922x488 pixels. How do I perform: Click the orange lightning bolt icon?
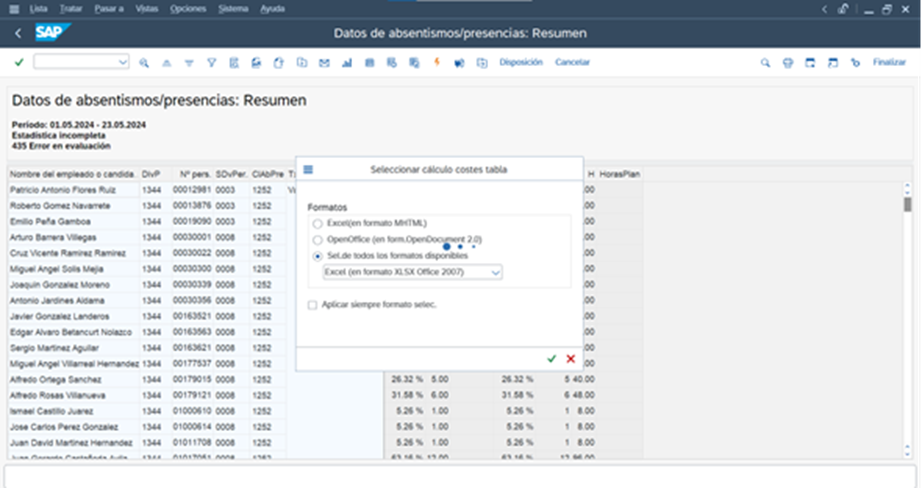click(436, 62)
